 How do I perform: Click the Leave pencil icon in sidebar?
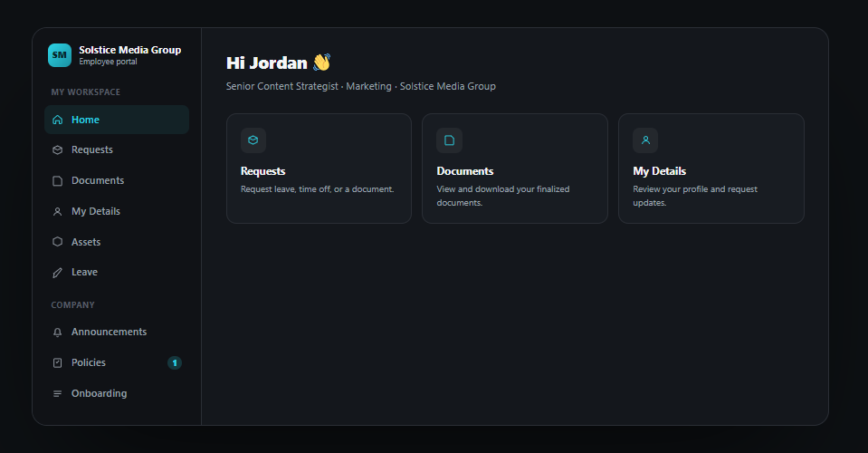[58, 273]
